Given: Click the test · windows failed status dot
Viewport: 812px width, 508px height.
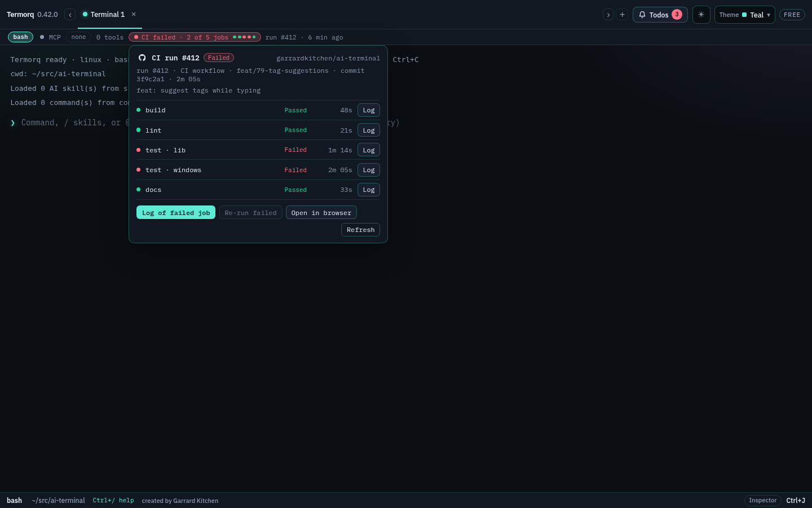Looking at the screenshot, I should coord(139,170).
